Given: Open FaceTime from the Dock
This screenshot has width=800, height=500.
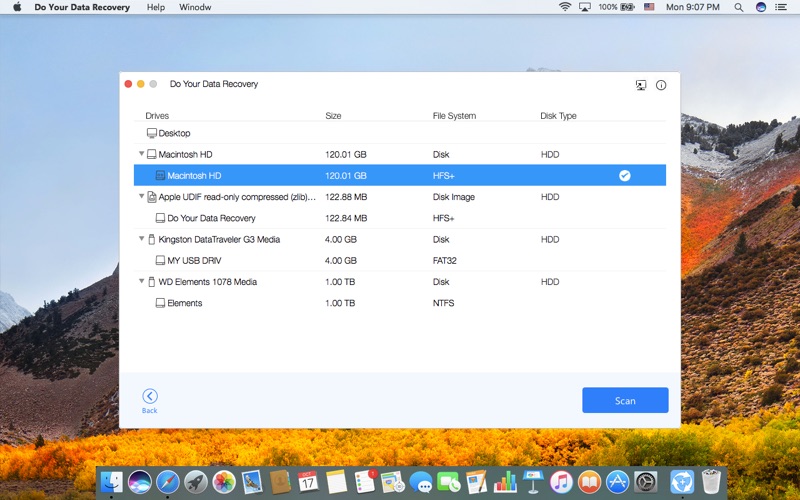Looking at the screenshot, I should (449, 482).
